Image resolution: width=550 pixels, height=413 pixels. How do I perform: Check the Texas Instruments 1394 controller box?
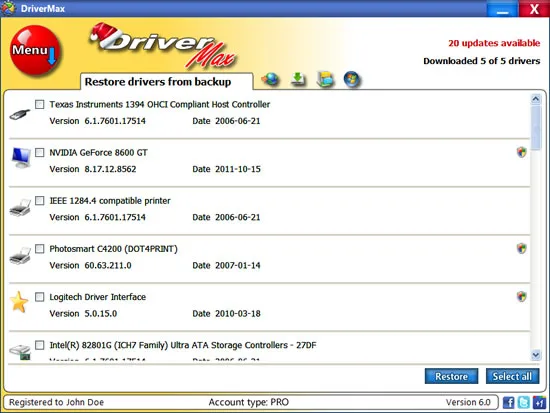click(x=40, y=104)
